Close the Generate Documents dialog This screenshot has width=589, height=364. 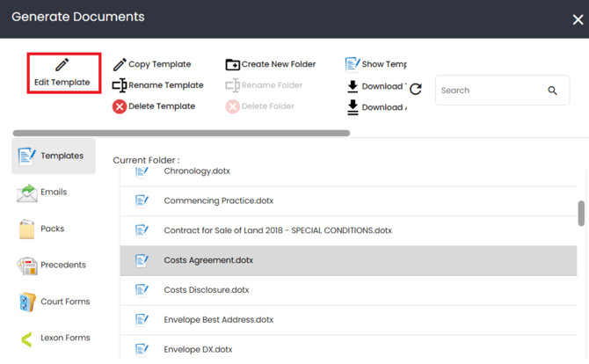(578, 19)
